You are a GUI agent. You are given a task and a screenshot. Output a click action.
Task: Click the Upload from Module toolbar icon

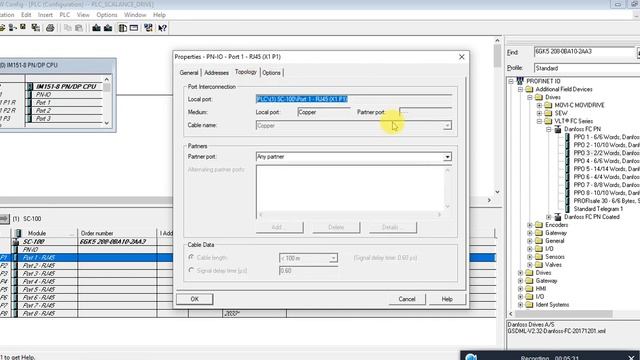point(108,28)
